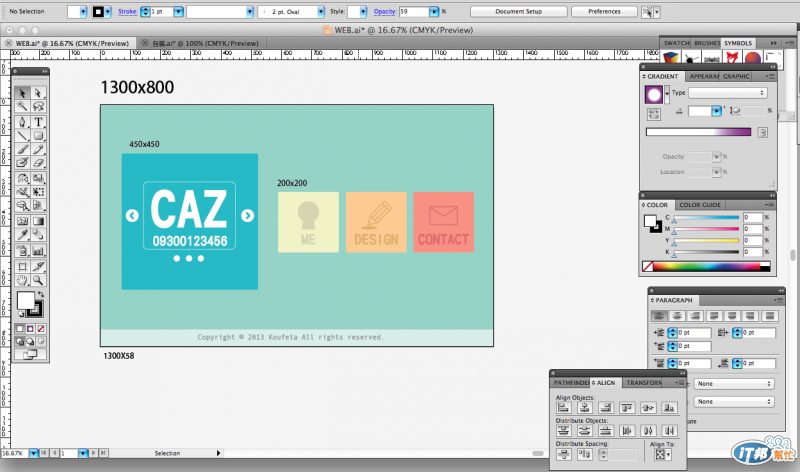Viewport: 800px width, 472px height.
Task: Open the brush definition '2 pt. Oval' dropdown
Action: 320,11
